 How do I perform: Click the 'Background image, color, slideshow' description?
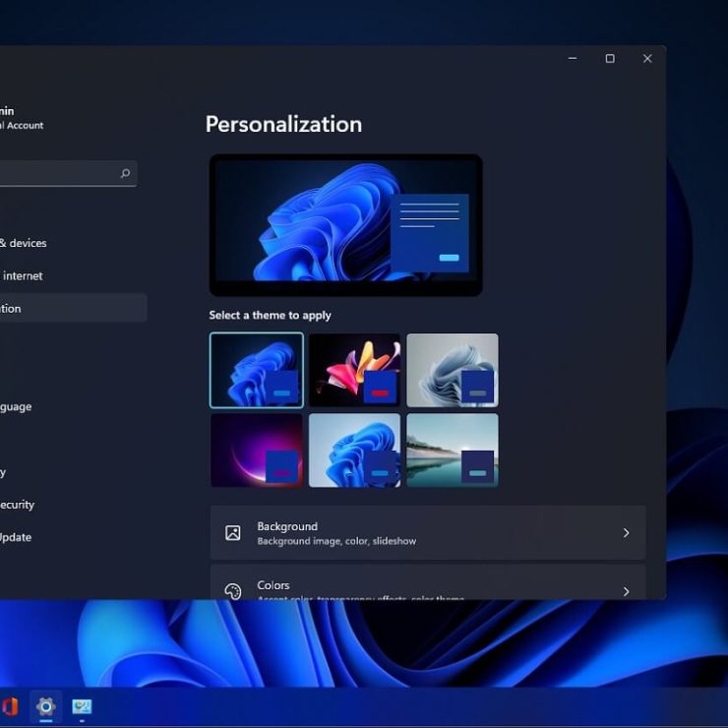[336, 541]
